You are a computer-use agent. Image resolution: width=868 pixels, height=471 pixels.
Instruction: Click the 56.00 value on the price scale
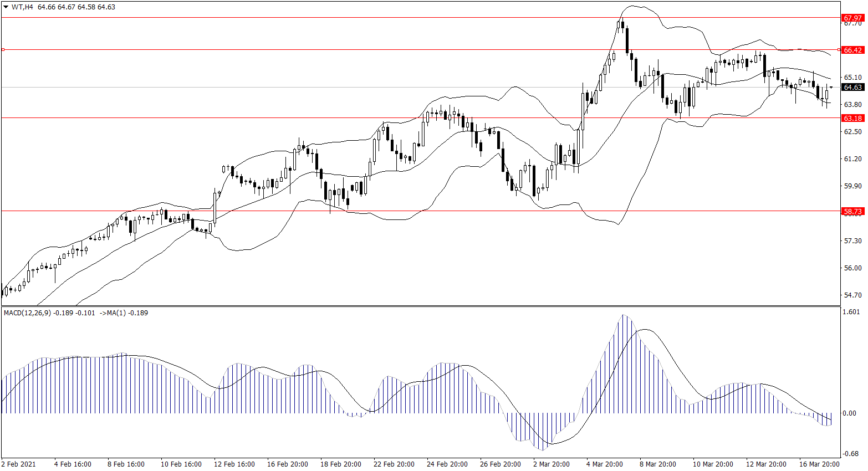coord(852,268)
